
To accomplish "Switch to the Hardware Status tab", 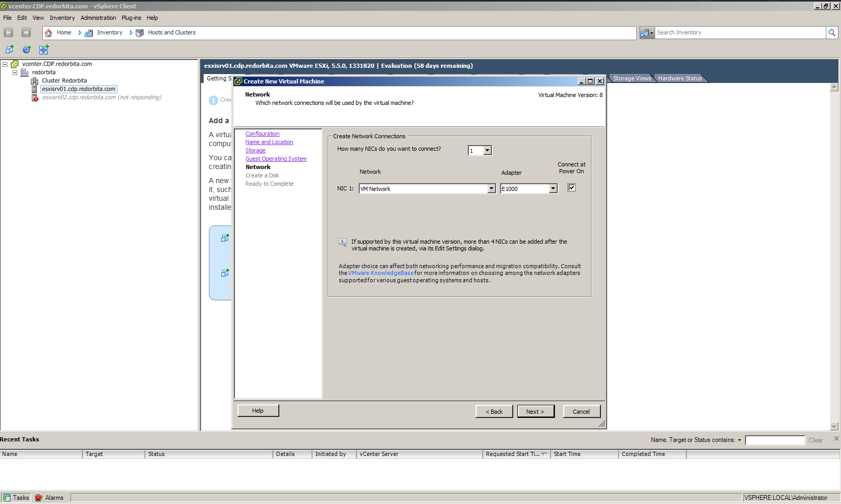I will point(680,78).
